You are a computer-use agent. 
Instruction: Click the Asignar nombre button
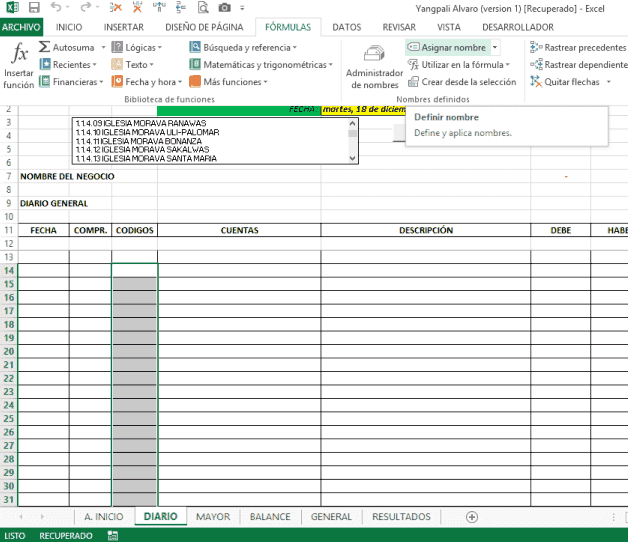tap(447, 47)
